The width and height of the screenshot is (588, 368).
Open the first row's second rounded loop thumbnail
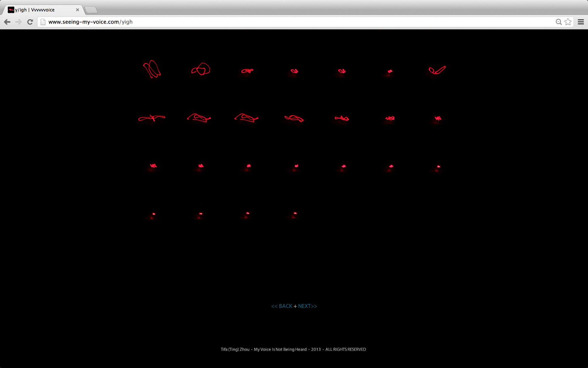click(x=201, y=69)
